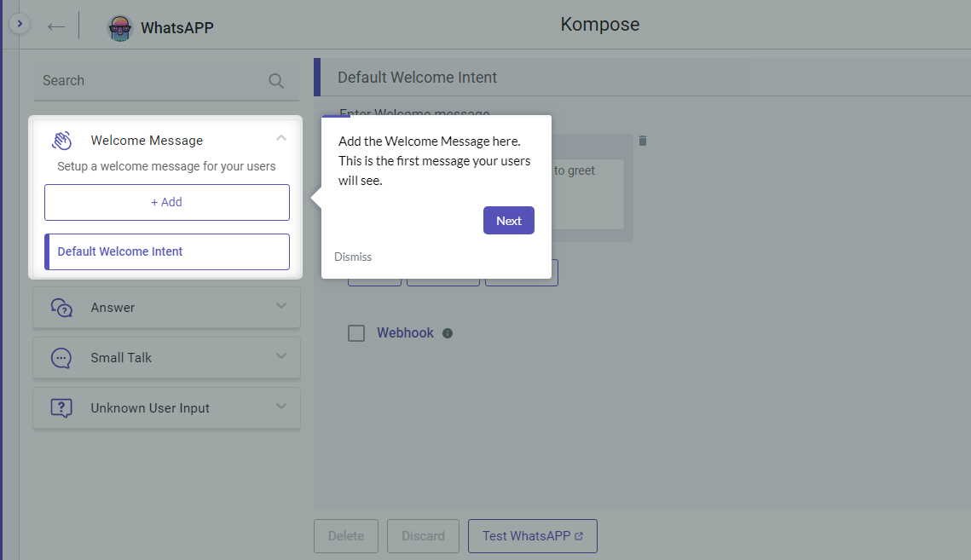Enable the Webhook checkbox
The image size is (971, 560).
click(x=356, y=333)
